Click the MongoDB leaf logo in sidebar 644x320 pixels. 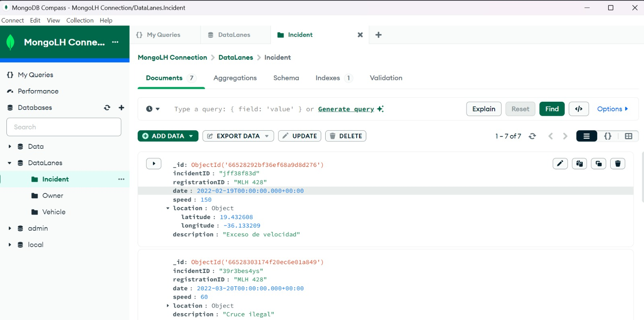tap(10, 42)
